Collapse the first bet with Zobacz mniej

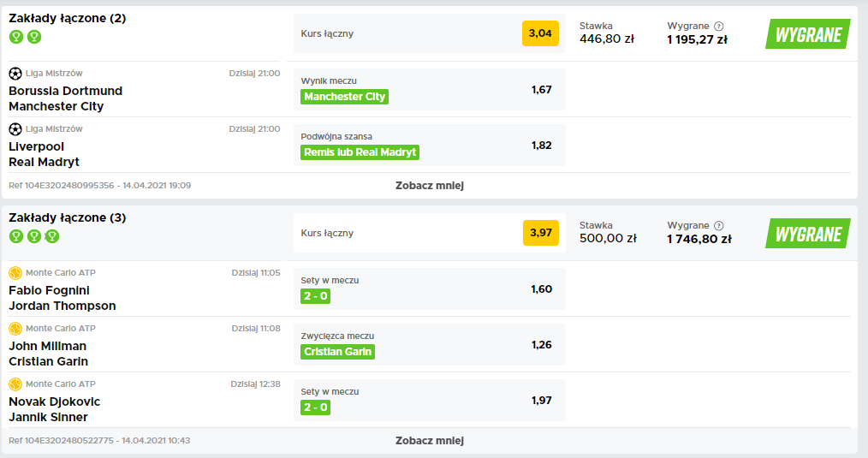(430, 186)
